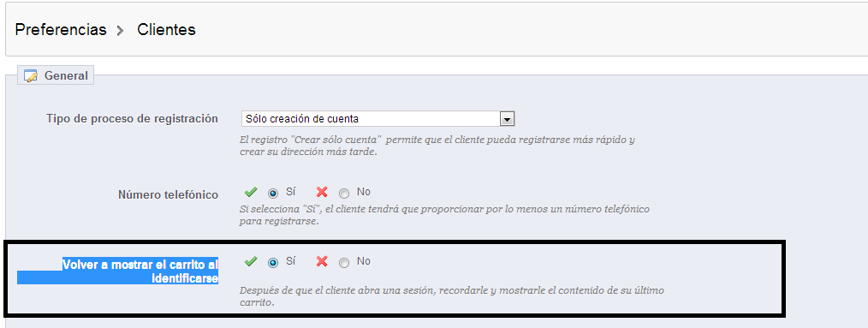Click the General section title
The image size is (868, 328).
(66, 76)
